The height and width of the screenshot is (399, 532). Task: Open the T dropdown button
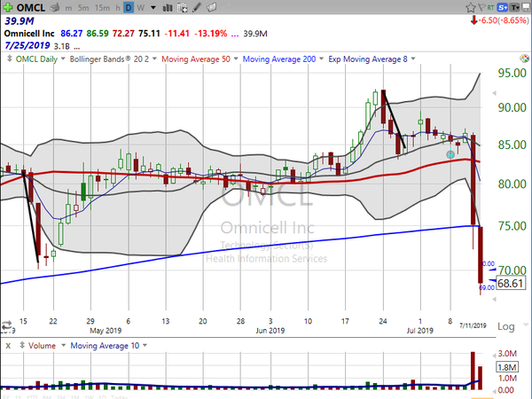tap(515, 7)
